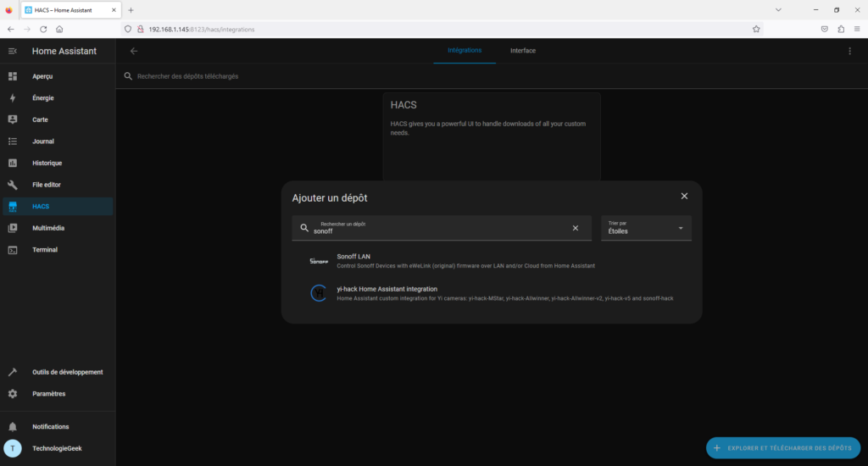Open the Paramètres menu item
Viewport: 868px width, 466px height.
coord(58,394)
